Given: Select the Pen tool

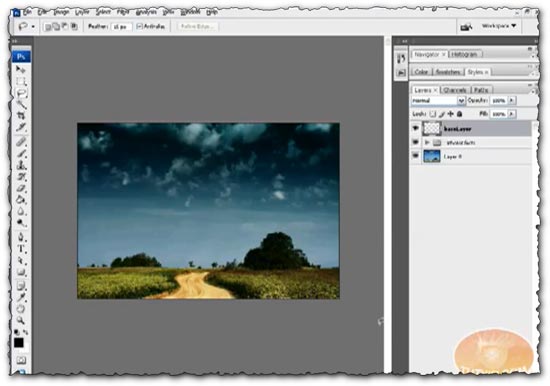Looking at the screenshot, I should tap(21, 238).
